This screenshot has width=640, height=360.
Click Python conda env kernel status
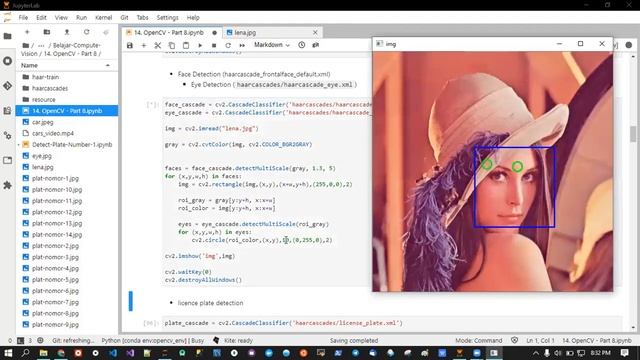pos(153,340)
